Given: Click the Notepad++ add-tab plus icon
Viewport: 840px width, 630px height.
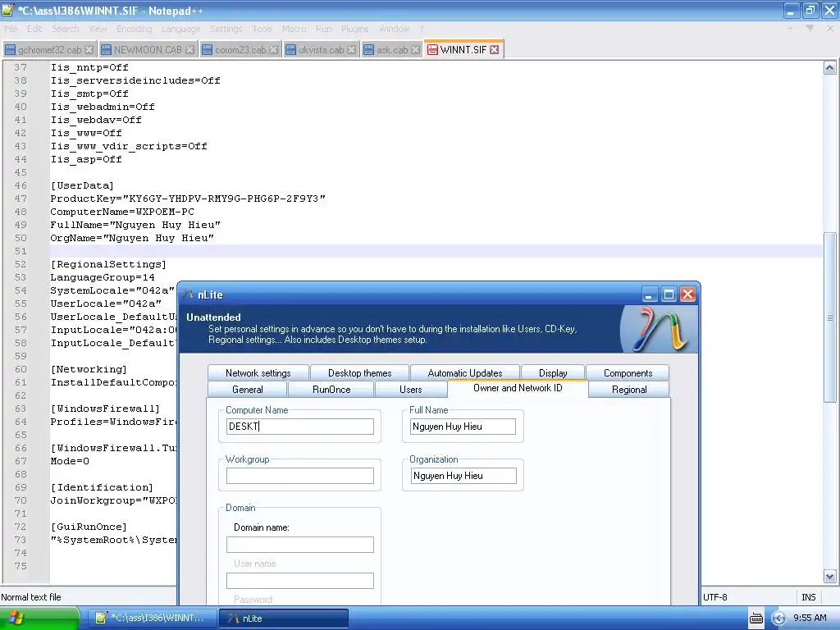Looking at the screenshot, I should [790, 29].
